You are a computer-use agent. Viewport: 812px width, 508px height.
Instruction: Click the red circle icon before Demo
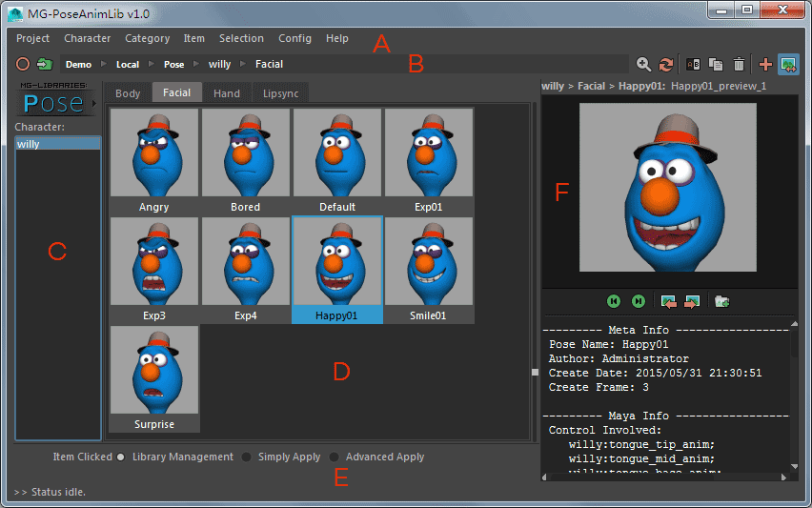(23, 65)
